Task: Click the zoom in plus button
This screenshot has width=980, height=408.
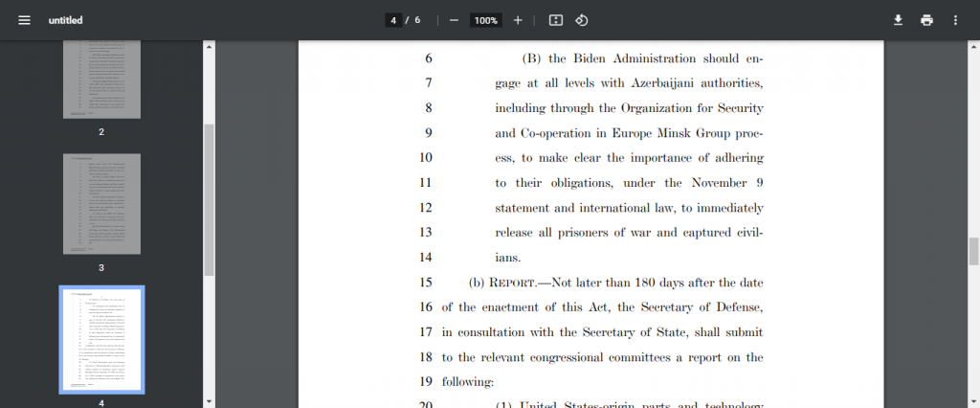Action: coord(518,20)
